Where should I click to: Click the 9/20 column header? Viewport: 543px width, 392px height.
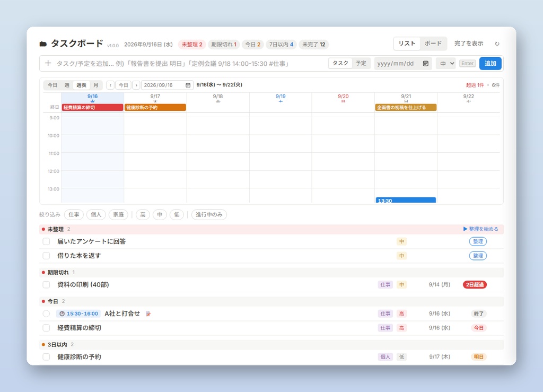tap(343, 98)
